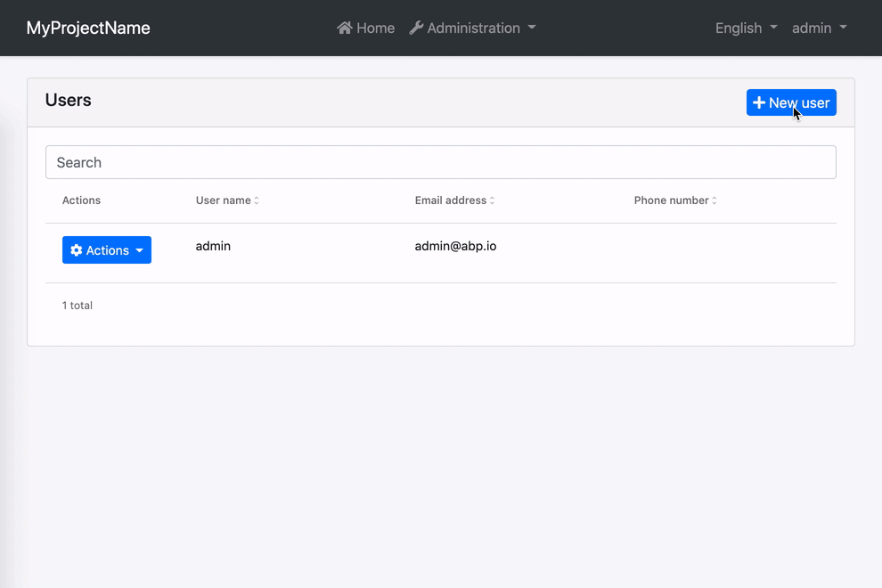Click the MyProjectName brand link
882x588 pixels.
tap(87, 28)
